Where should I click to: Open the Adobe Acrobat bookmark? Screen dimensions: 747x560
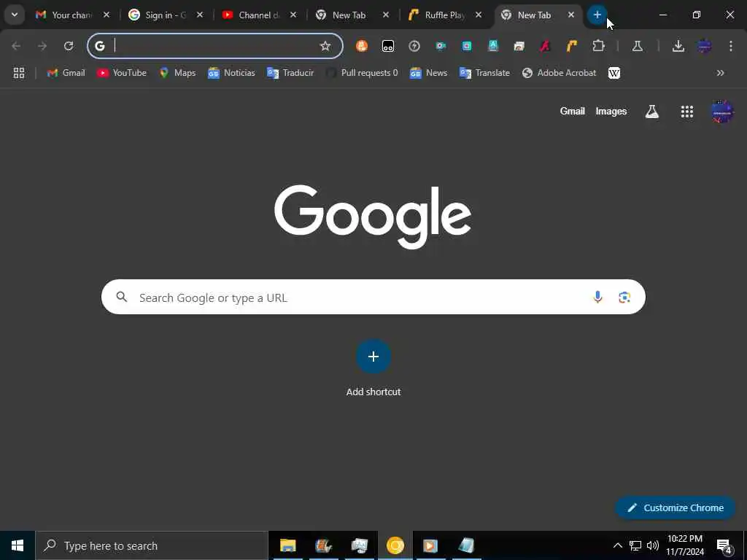560,73
